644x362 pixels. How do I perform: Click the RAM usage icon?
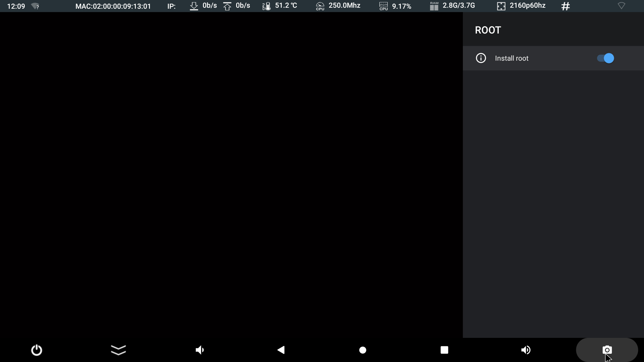tap(434, 6)
